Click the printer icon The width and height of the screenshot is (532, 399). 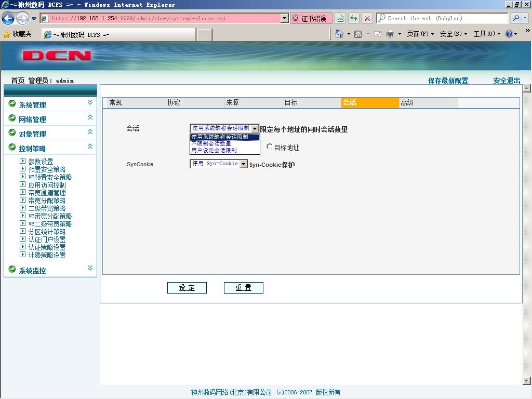(390, 34)
